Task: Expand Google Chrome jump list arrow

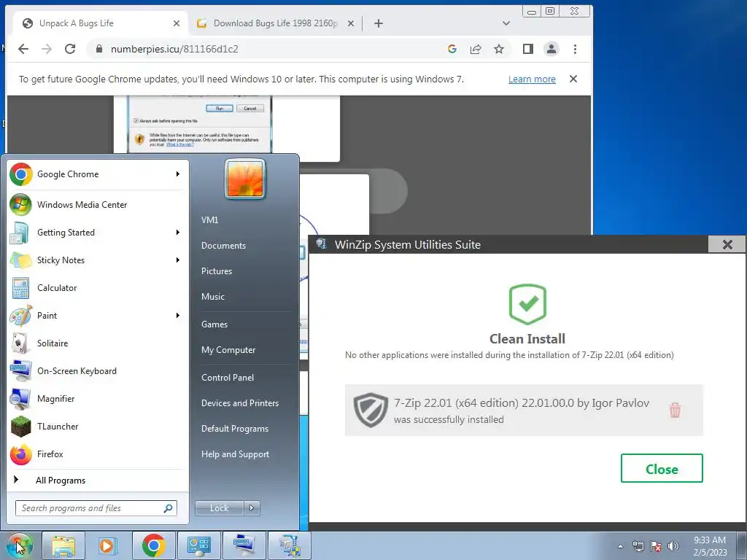Action: pyautogui.click(x=178, y=174)
